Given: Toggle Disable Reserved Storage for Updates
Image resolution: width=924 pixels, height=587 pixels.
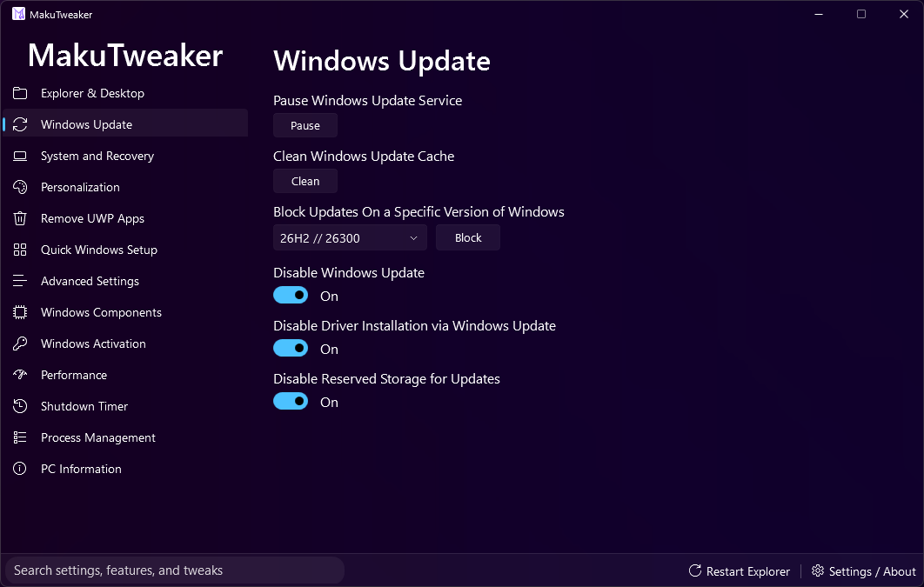Looking at the screenshot, I should 291,401.
